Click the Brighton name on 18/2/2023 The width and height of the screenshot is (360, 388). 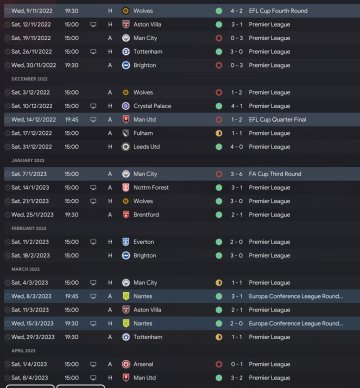click(x=145, y=256)
